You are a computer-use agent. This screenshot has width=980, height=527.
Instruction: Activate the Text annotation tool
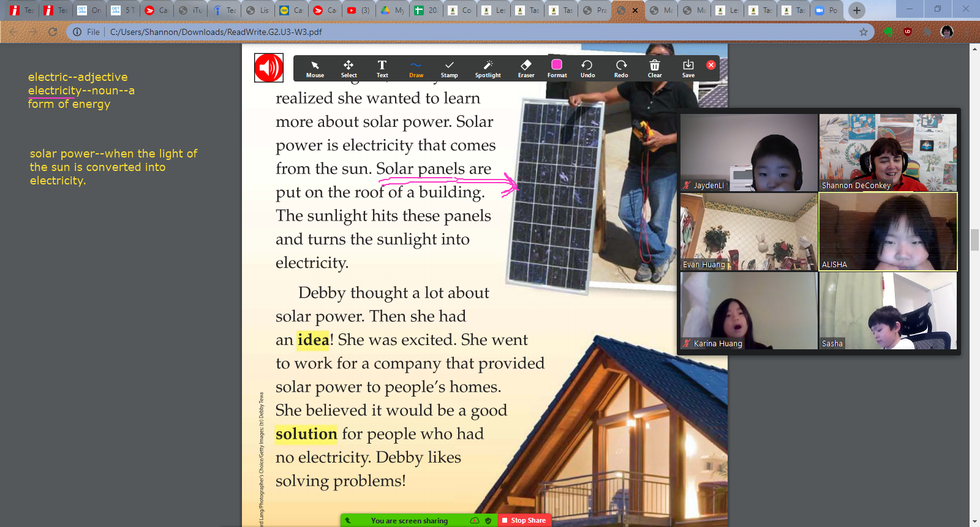tap(382, 69)
